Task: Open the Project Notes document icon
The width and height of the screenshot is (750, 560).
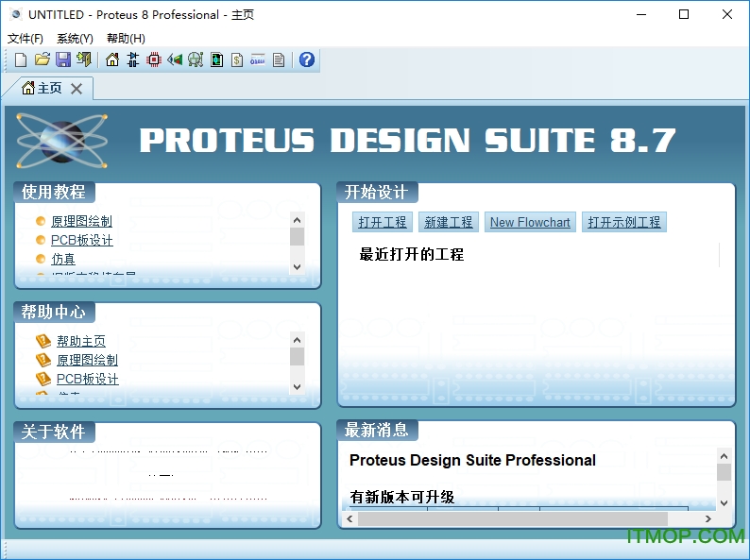Action: (x=279, y=59)
